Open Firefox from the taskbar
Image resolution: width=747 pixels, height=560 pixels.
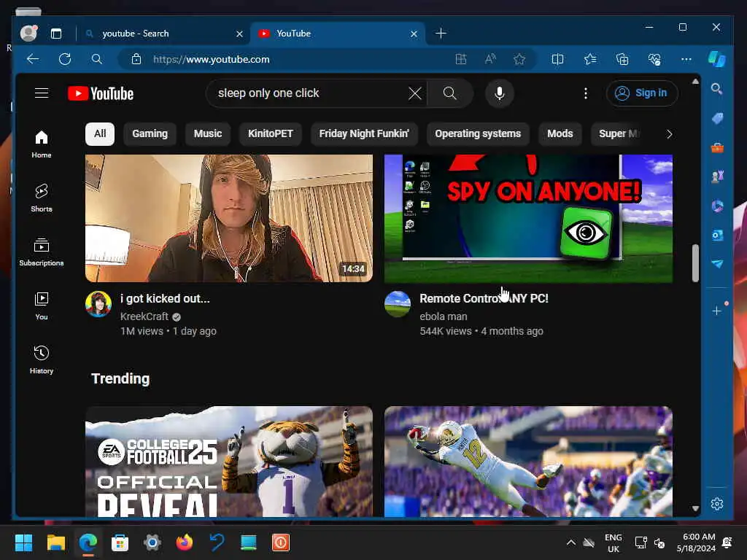point(185,542)
